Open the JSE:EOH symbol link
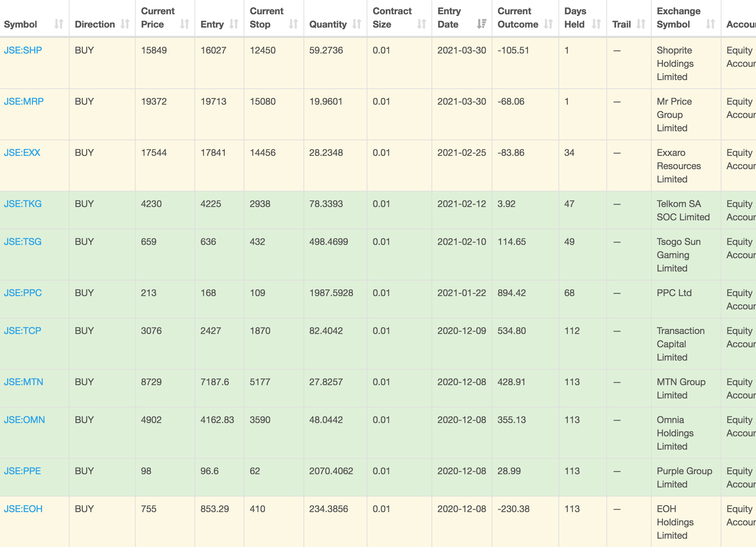 coord(23,509)
